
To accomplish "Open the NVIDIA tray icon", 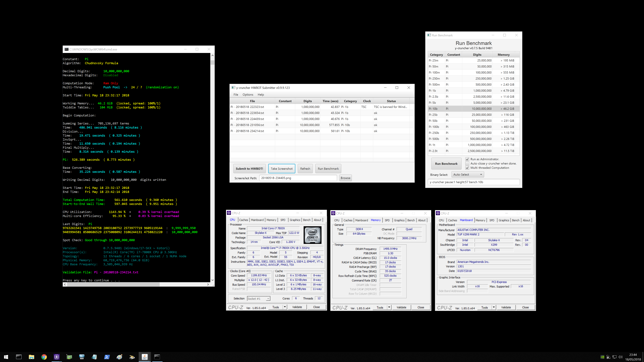I will click(x=603, y=357).
